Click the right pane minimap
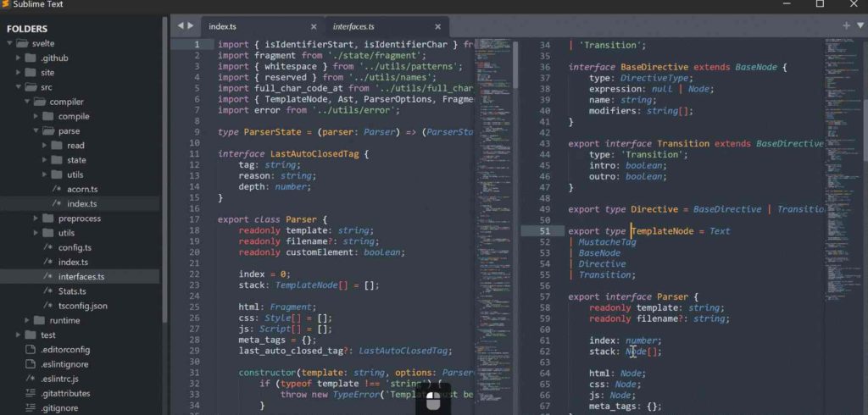The height and width of the screenshot is (415, 868). click(842, 172)
